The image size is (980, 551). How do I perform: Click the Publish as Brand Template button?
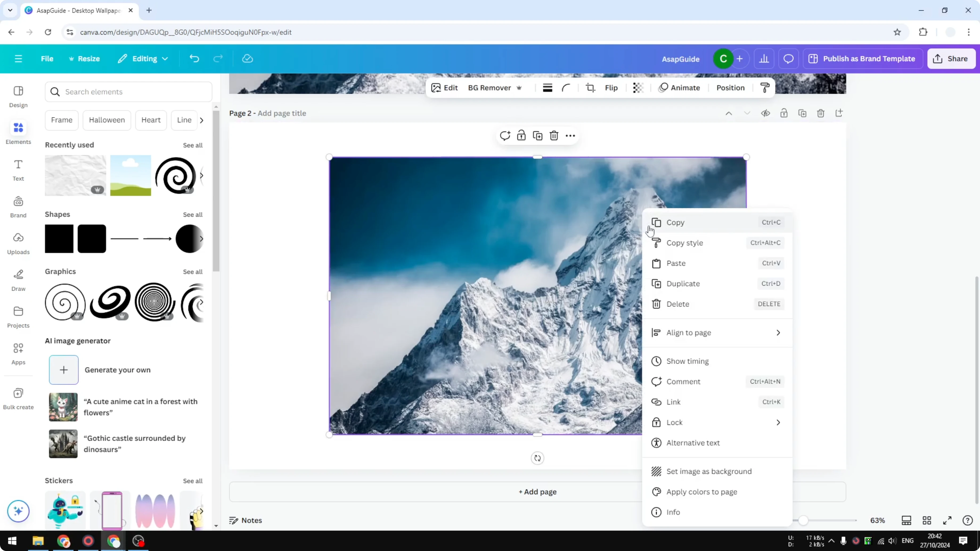click(863, 59)
